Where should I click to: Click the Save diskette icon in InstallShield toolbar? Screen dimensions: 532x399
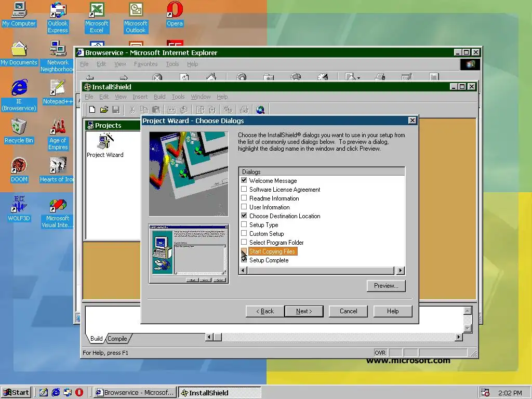(x=116, y=110)
